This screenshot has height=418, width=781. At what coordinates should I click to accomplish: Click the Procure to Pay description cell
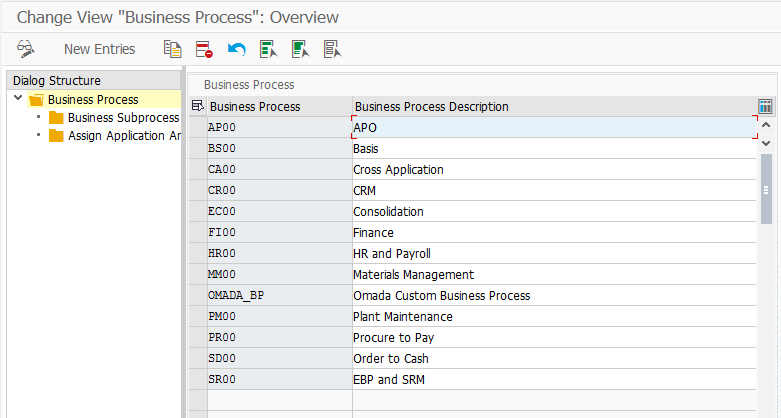pos(554,337)
